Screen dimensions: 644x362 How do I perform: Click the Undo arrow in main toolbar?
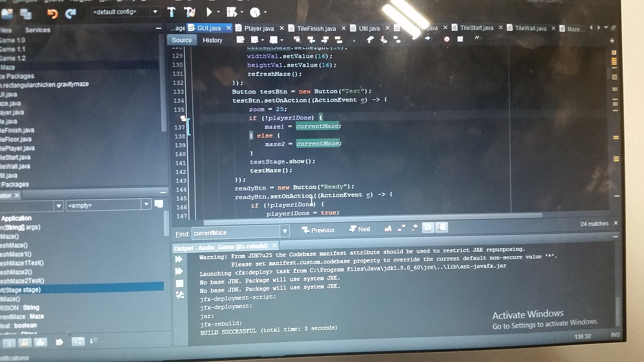[x=52, y=13]
